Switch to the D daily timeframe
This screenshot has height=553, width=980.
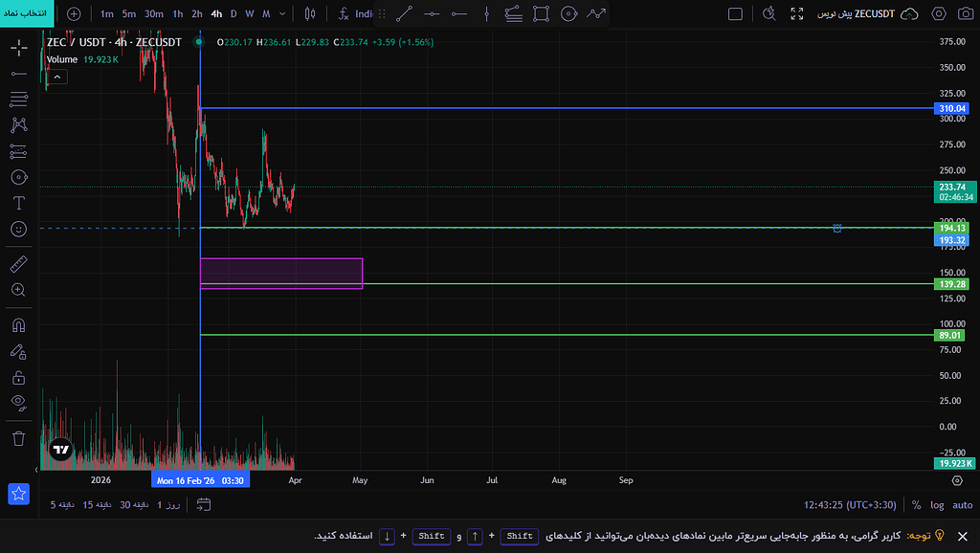click(x=234, y=13)
